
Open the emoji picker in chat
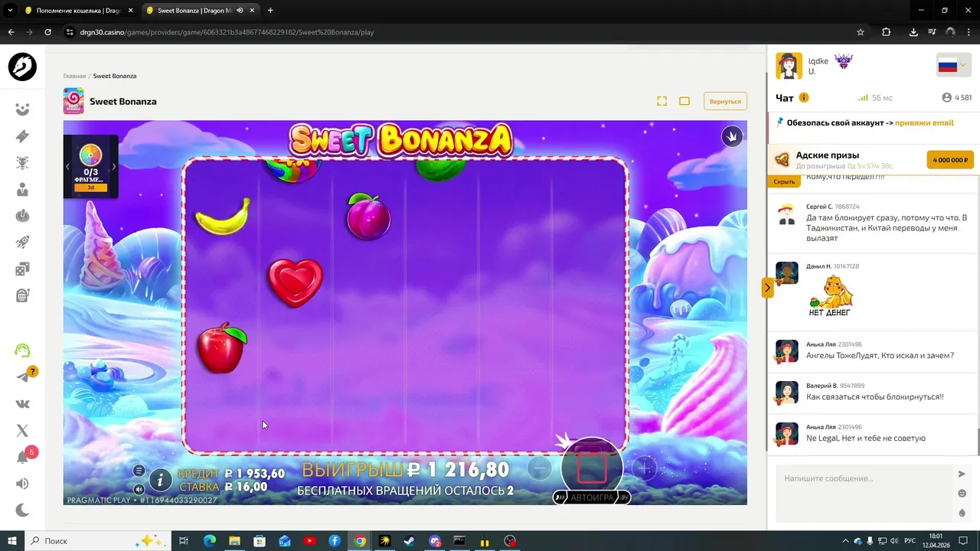(x=962, y=494)
